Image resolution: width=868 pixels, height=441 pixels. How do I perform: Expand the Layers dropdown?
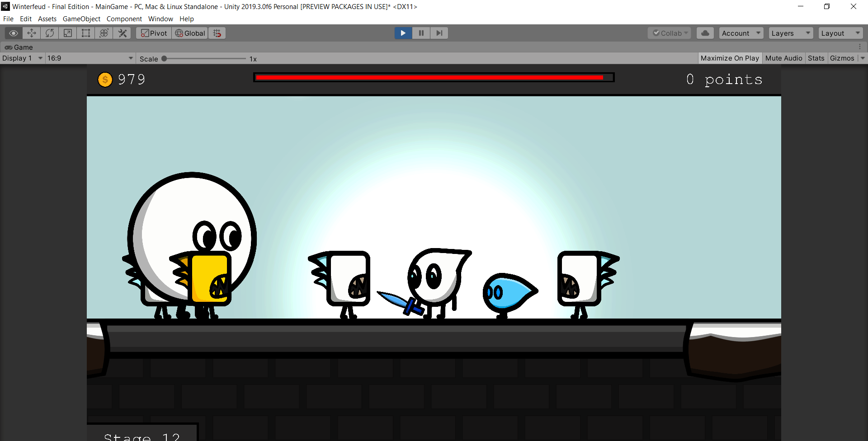[790, 33]
